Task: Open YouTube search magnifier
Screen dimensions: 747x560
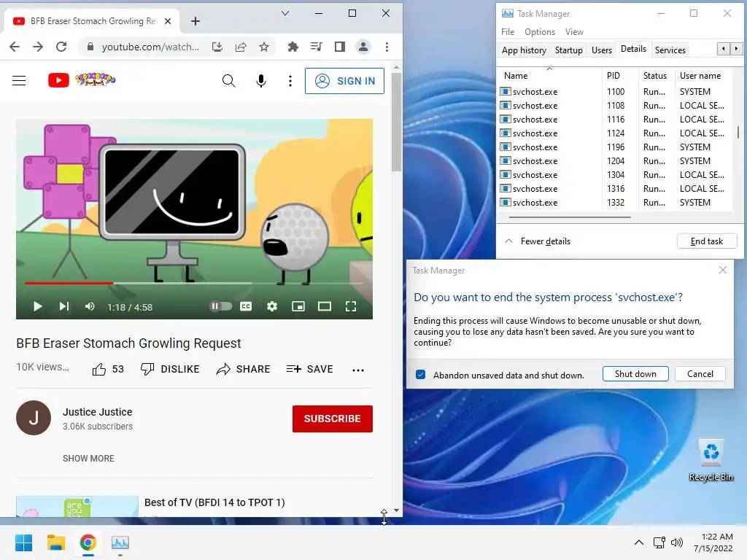Action: (x=228, y=81)
